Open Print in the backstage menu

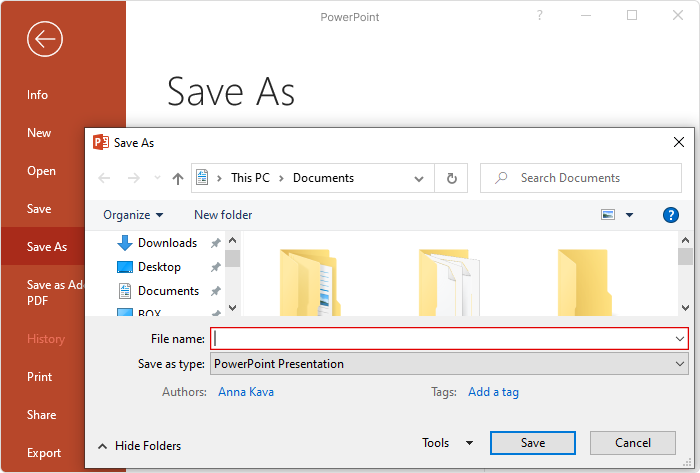(39, 377)
